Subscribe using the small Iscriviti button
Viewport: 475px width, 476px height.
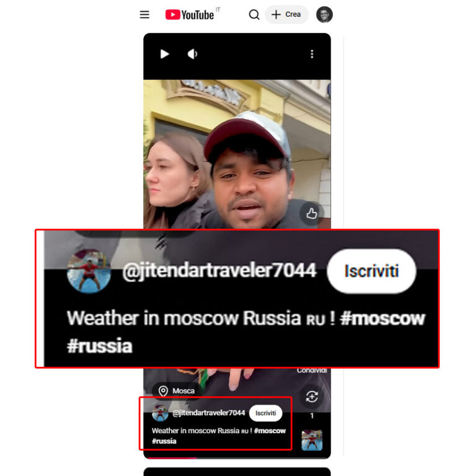(266, 413)
